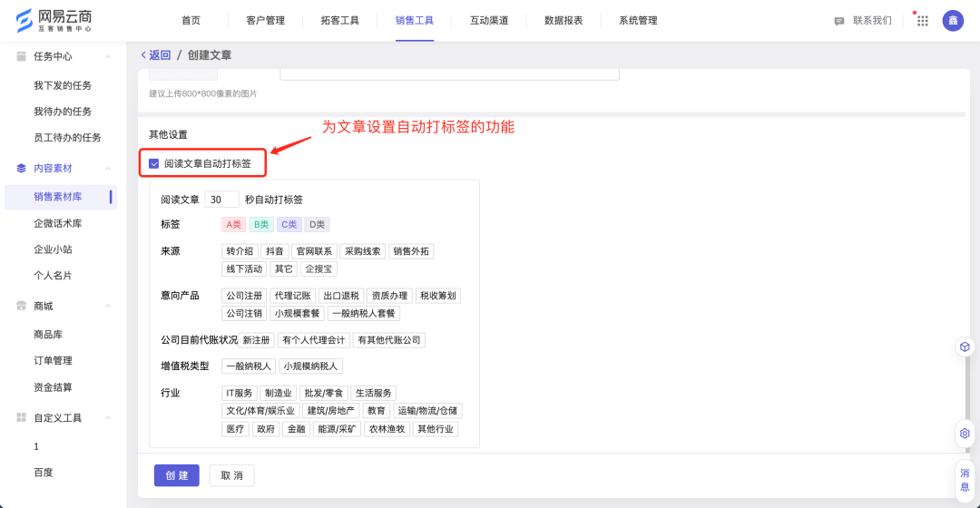Open 个人名片 in sidebar
The width and height of the screenshot is (980, 508).
[53, 276]
